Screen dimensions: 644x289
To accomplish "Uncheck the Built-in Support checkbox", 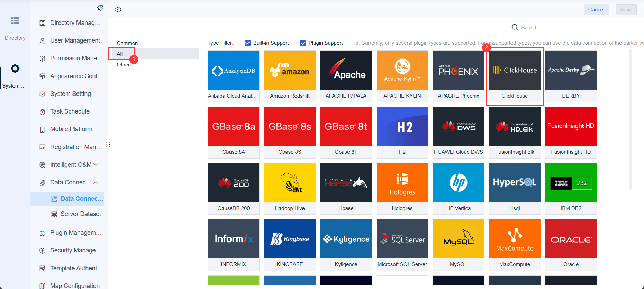I will click(x=247, y=43).
